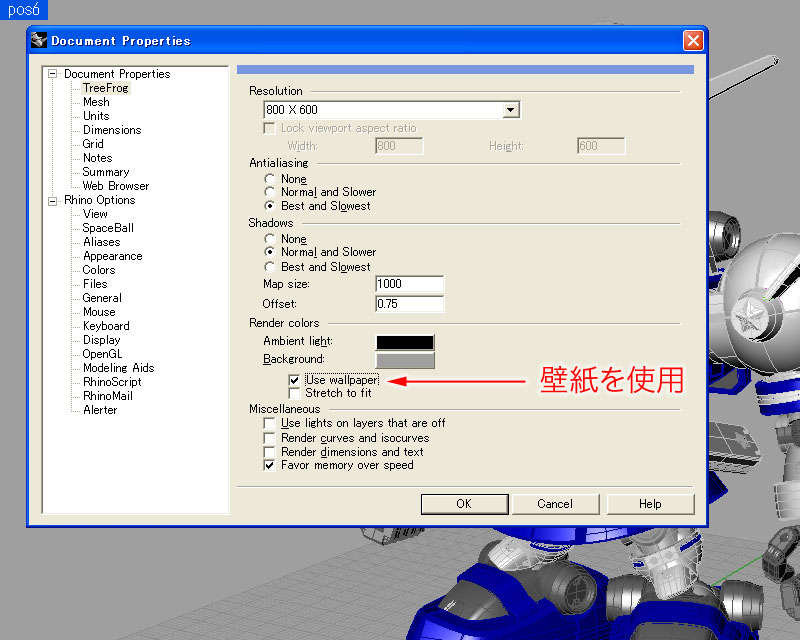Image resolution: width=800 pixels, height=640 pixels.
Task: Open Help for this dialog
Action: 650,504
